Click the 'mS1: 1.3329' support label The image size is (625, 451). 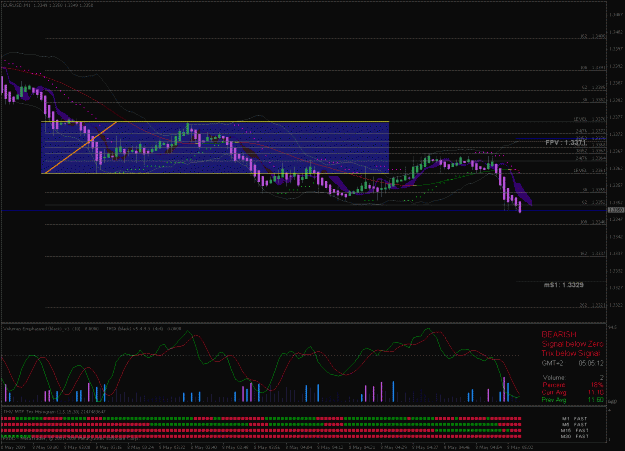564,285
